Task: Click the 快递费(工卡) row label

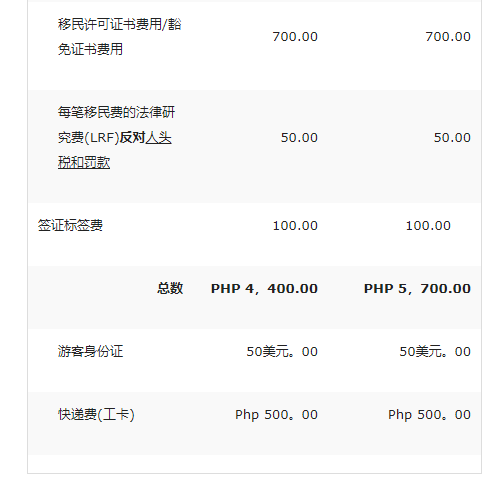Action: point(96,414)
